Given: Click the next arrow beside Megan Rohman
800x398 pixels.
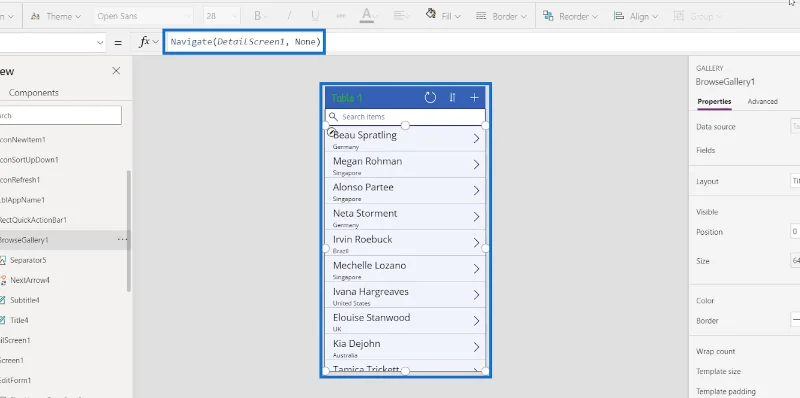Looking at the screenshot, I should click(477, 164).
